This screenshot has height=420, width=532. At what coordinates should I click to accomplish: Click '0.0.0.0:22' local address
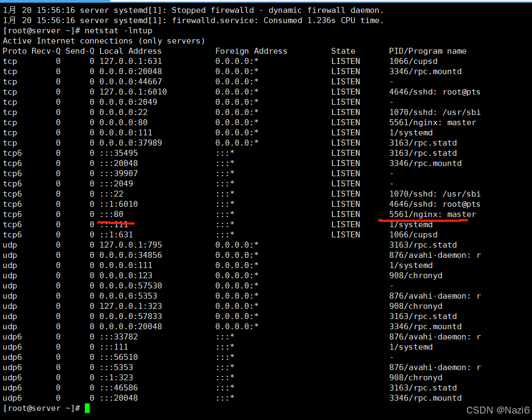click(123, 112)
